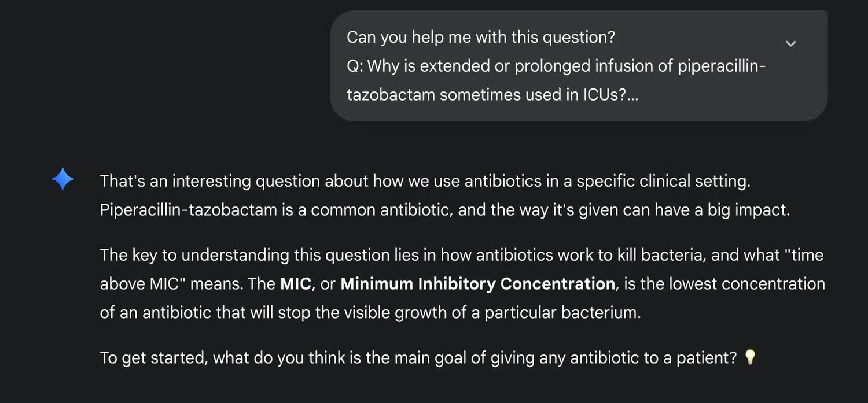The image size is (868, 403).
Task: Click the lightbulb emoji ending the response
Action: click(x=750, y=357)
